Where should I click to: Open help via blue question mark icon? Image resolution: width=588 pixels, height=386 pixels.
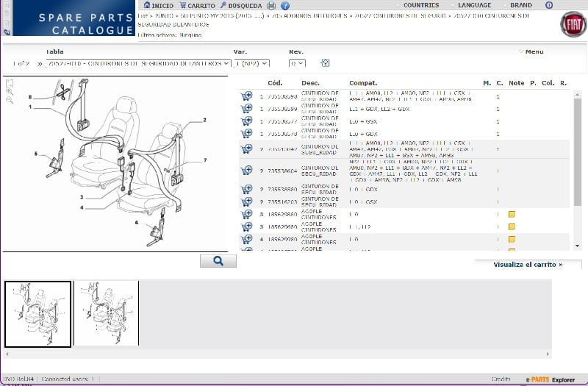coord(285,6)
